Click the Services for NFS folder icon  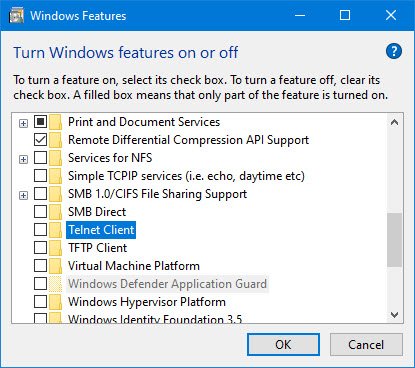point(55,158)
